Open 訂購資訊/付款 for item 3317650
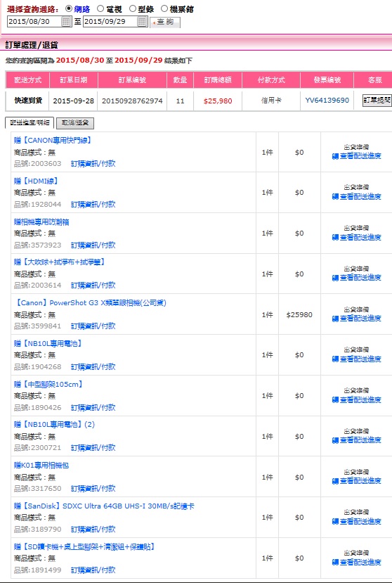Viewport: 392px width, 583px height. [93, 488]
